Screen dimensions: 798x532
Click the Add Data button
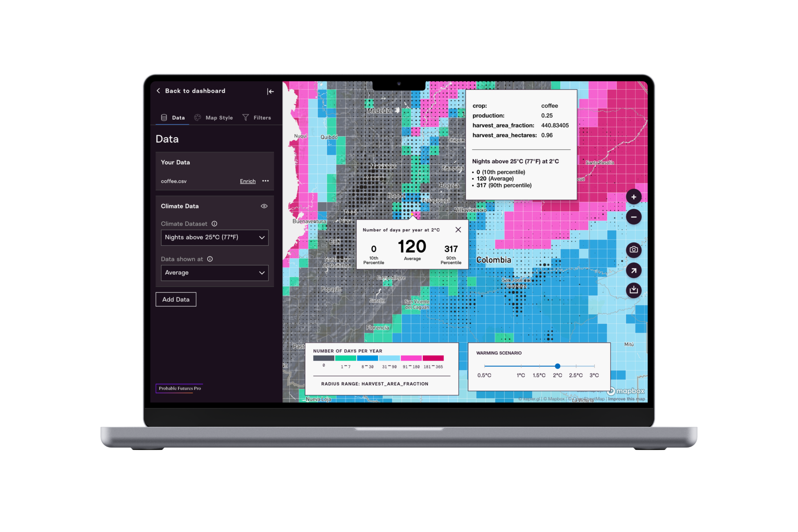(x=176, y=299)
